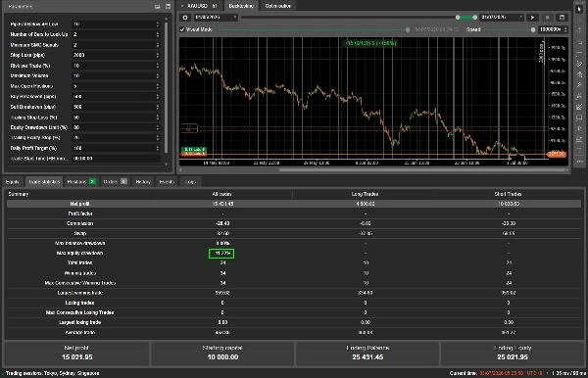Switch to the Backtesting tab
Image resolution: width=588 pixels, height=378 pixels.
241,6
